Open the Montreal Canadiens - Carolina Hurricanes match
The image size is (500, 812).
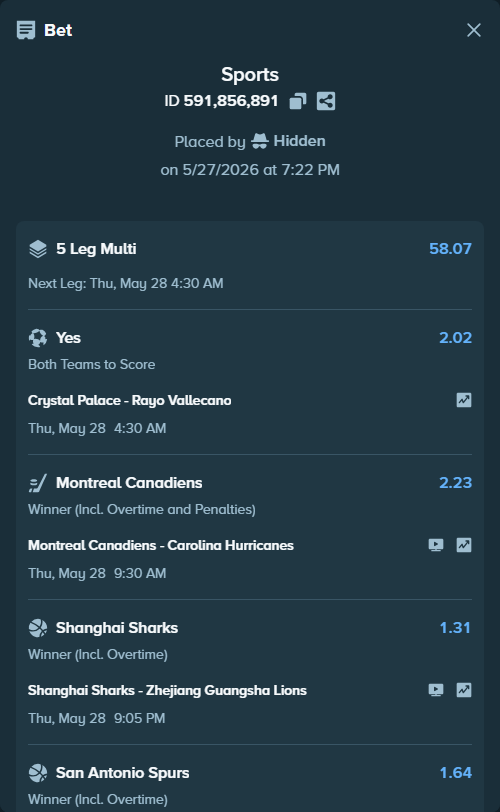coord(161,545)
